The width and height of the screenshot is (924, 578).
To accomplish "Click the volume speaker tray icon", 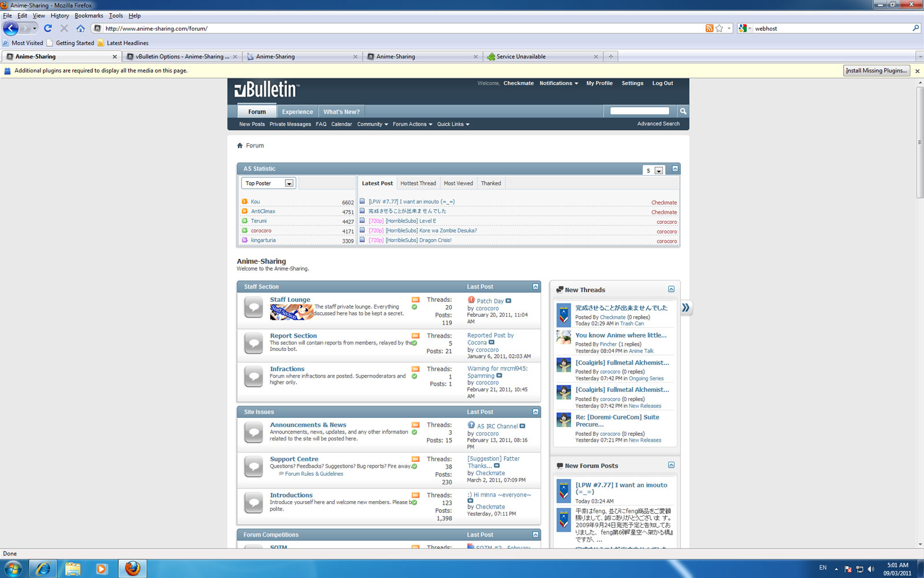I will 871,569.
